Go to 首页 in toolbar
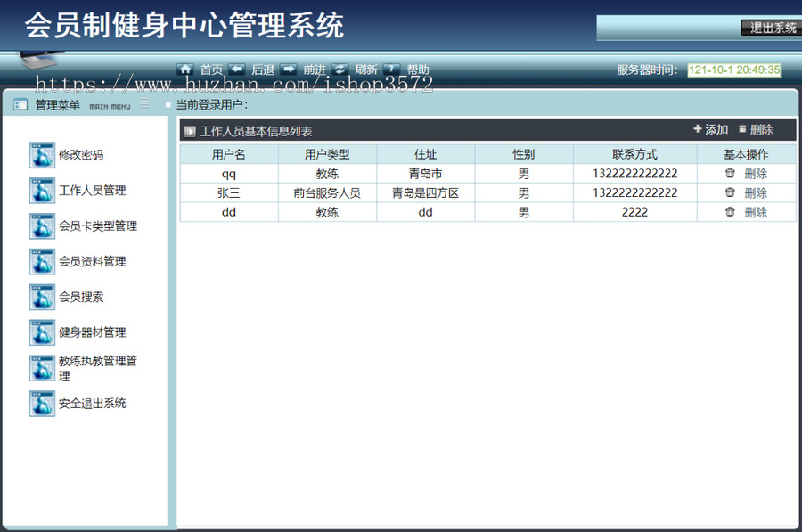This screenshot has width=802, height=532. [x=211, y=70]
